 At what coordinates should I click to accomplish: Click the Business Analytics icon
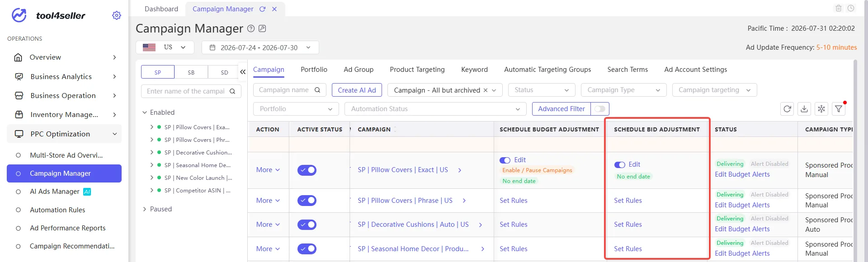point(19,77)
